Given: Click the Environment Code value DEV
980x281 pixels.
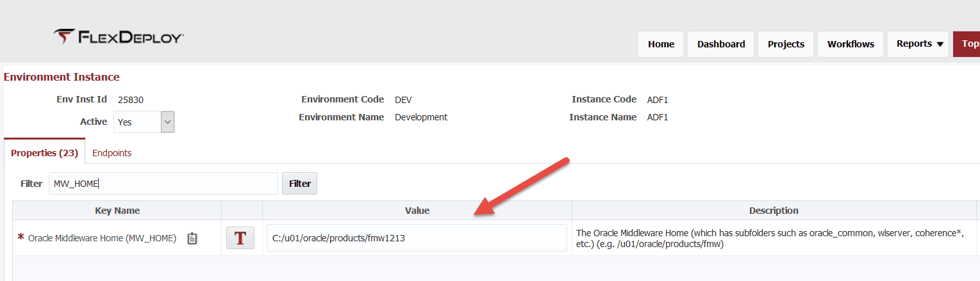Looking at the screenshot, I should tap(403, 100).
